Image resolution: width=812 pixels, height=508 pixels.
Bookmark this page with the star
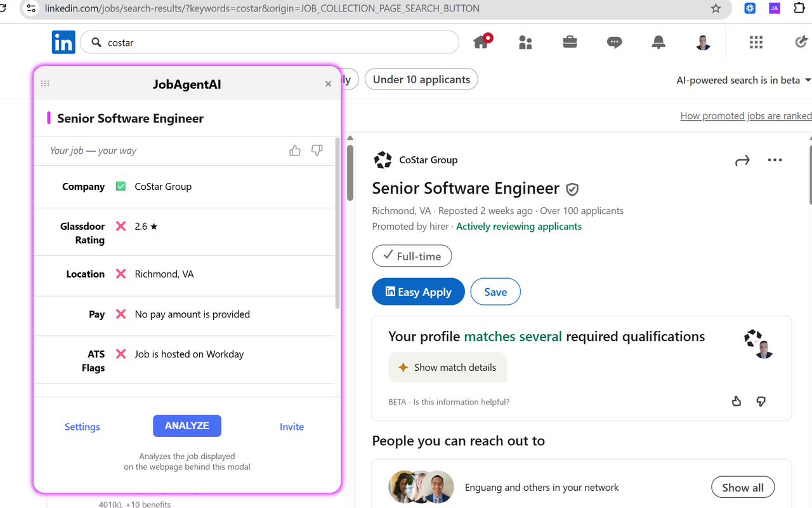pyautogui.click(x=716, y=9)
